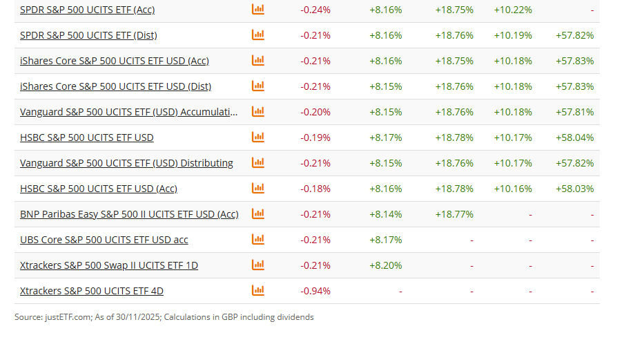Viewport: 644px width, 342px height.
Task: Show chart for Vanguard S&P 500 Accumulating
Action: coord(258,111)
